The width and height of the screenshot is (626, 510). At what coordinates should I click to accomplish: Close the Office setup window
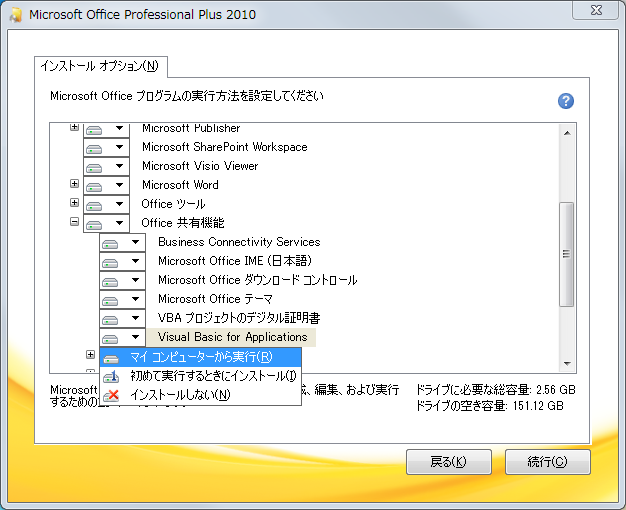[x=596, y=10]
